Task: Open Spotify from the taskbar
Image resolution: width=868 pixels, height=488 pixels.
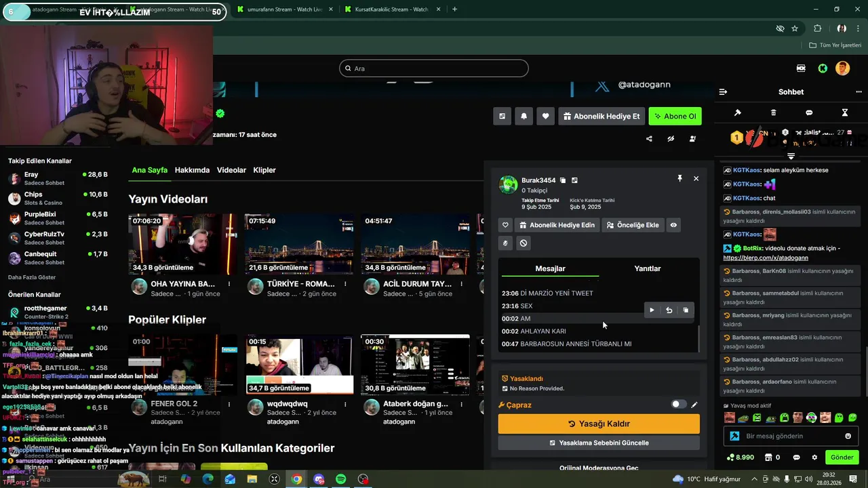Action: coord(340,479)
